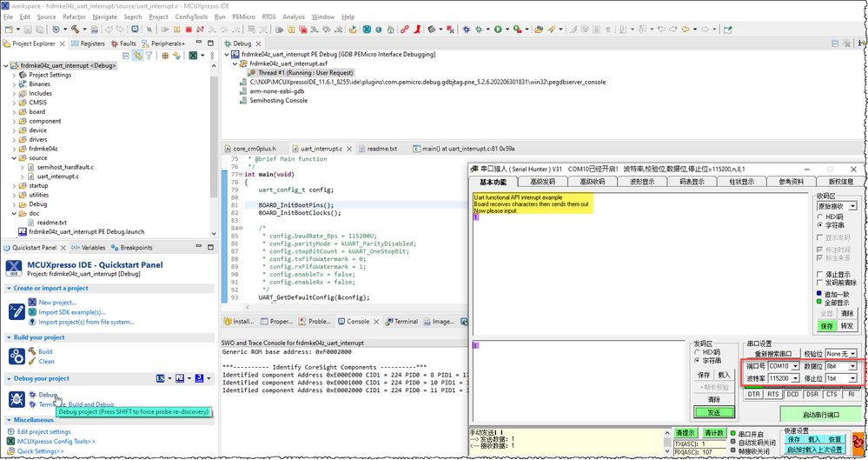Screen dimensions: 868x460
Task: Click the Disconnect icon in main toolbar
Action: click(x=200, y=29)
